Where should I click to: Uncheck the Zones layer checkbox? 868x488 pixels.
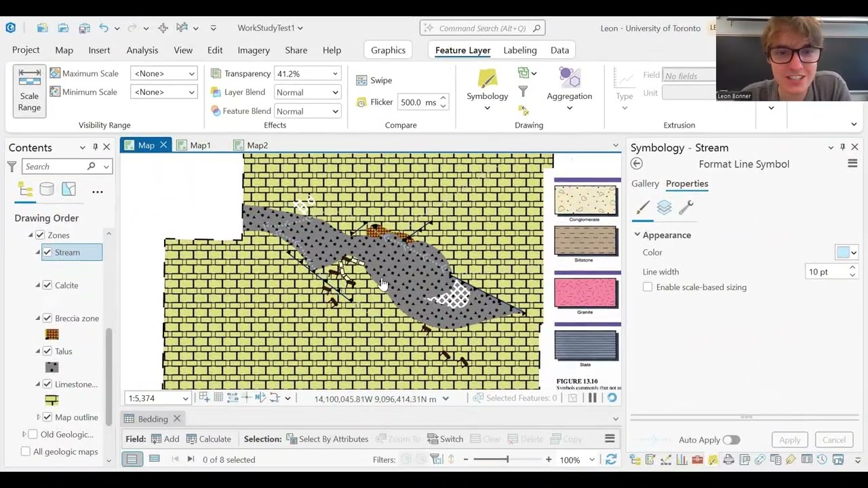pos(40,235)
